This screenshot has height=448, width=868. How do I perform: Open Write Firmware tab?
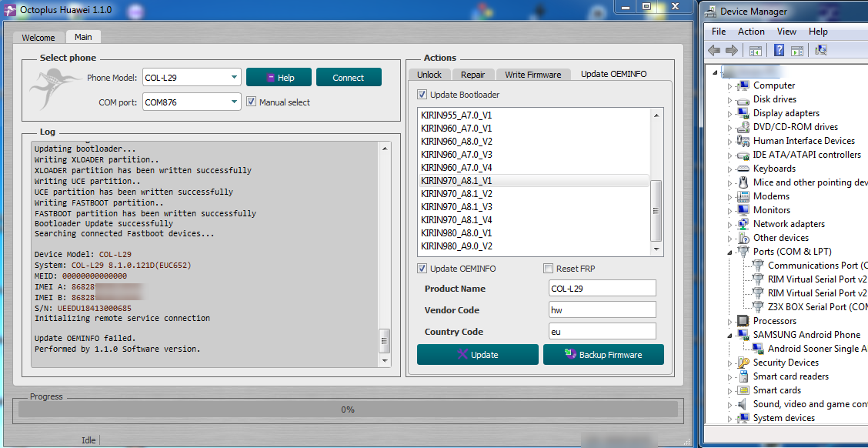pyautogui.click(x=532, y=74)
